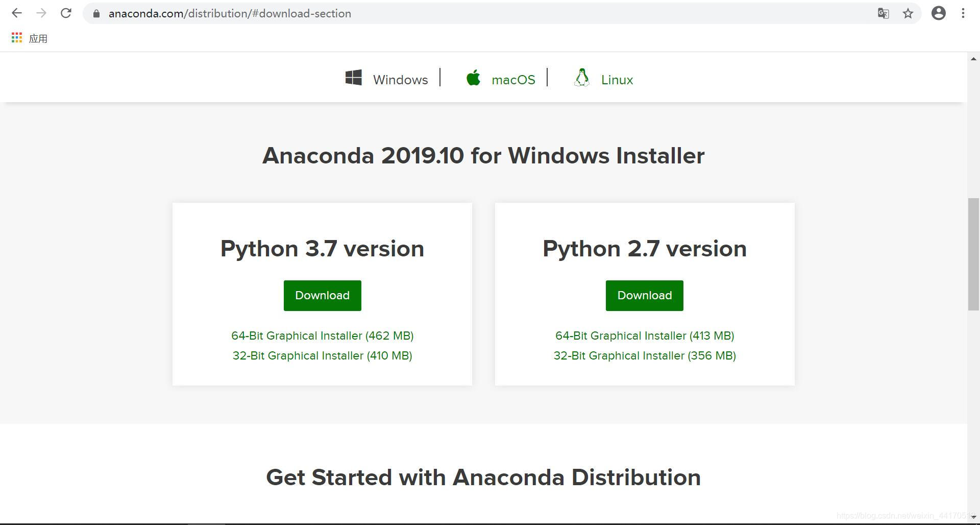The height and width of the screenshot is (525, 980).
Task: Click the Linux penguin icon
Action: 582,78
